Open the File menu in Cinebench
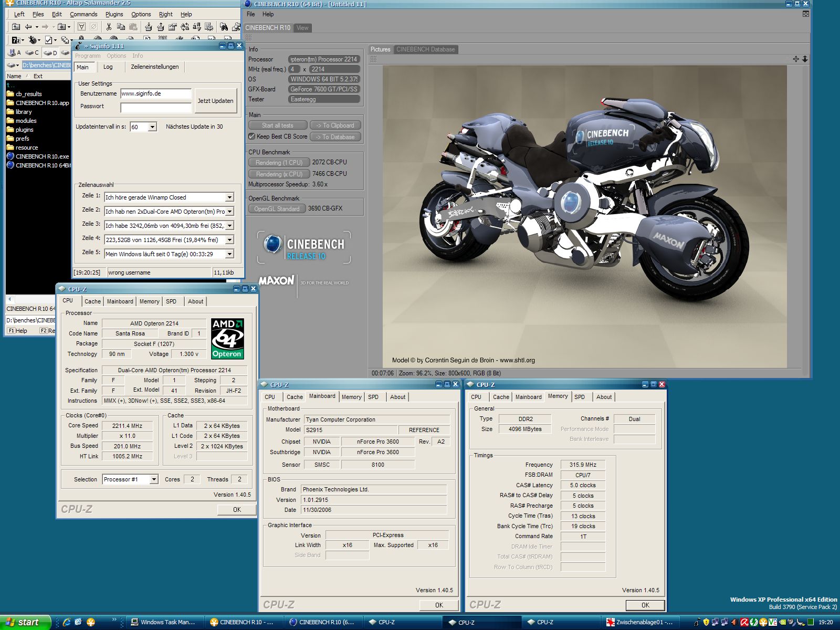 (251, 14)
